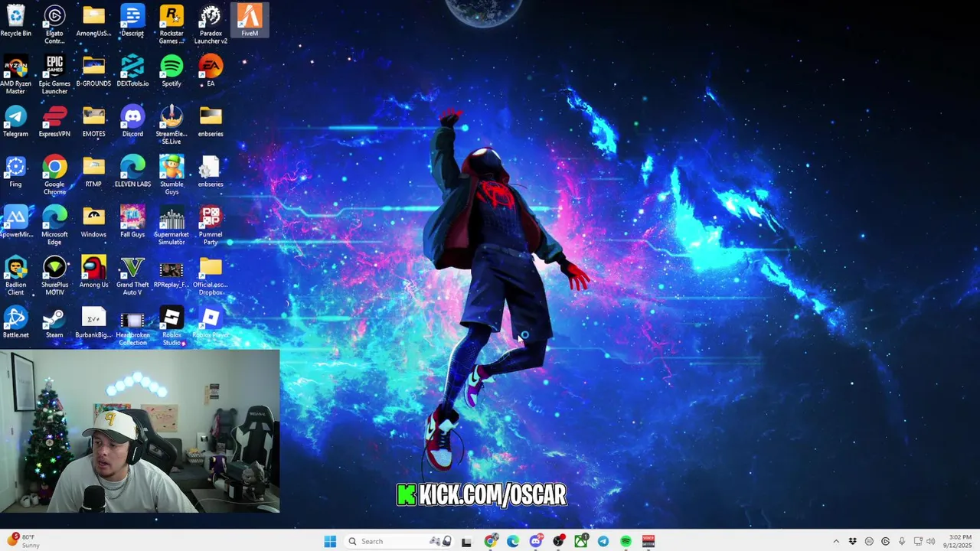This screenshot has width=980, height=551.
Task: Launch Fall Guys from desktop
Action: [132, 222]
